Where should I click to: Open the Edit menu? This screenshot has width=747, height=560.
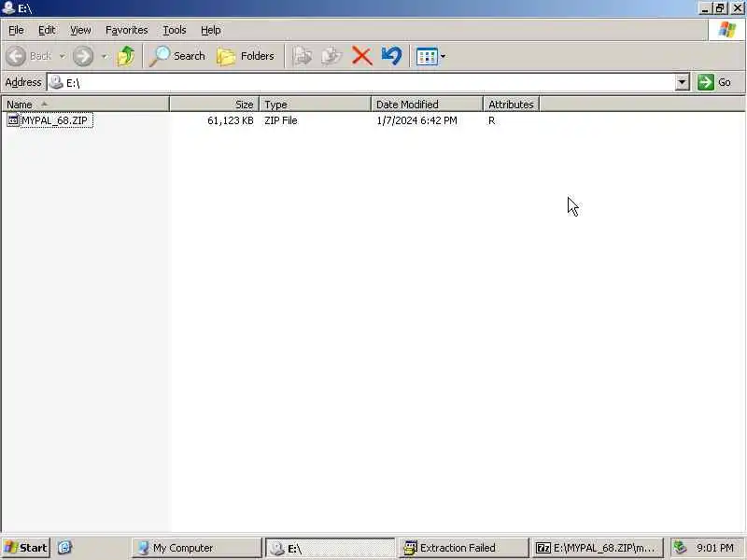(x=47, y=30)
